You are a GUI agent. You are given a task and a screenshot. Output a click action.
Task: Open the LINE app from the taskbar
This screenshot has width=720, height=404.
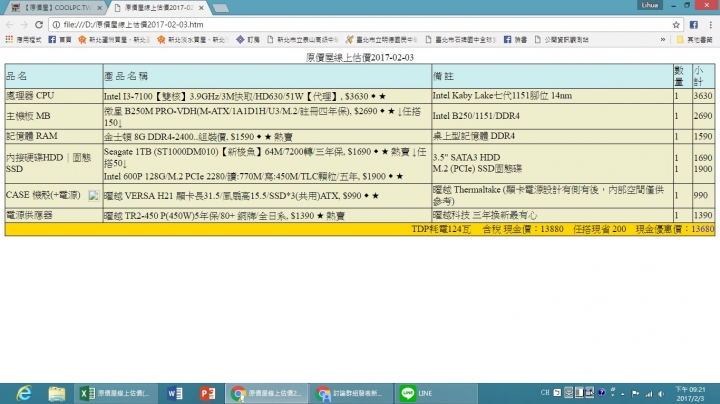pyautogui.click(x=436, y=393)
